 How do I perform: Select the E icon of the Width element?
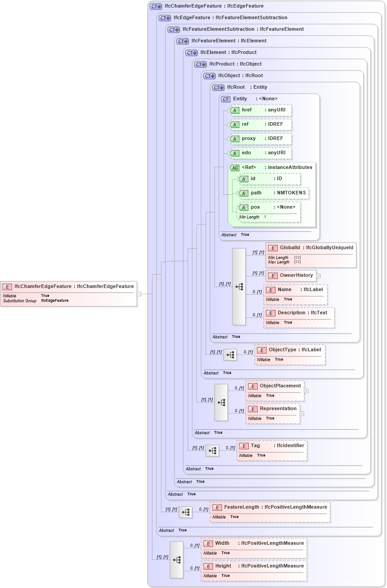208,543
